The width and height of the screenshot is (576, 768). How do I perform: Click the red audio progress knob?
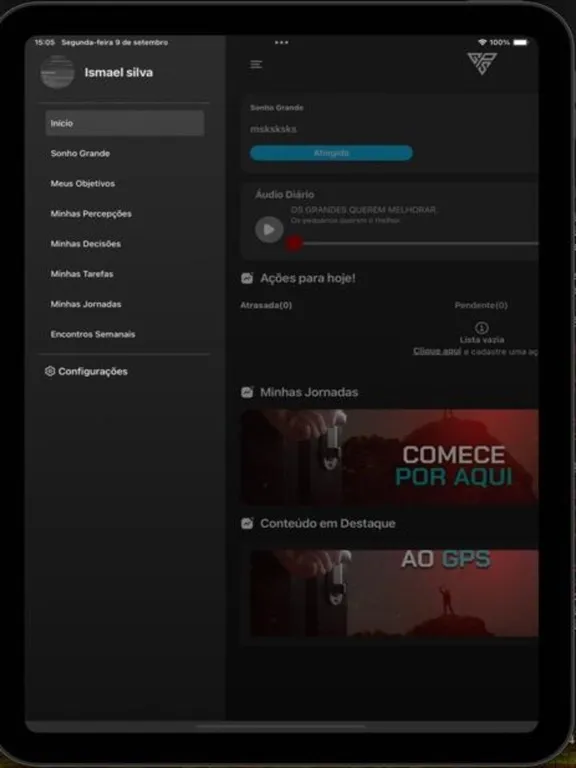tap(294, 243)
